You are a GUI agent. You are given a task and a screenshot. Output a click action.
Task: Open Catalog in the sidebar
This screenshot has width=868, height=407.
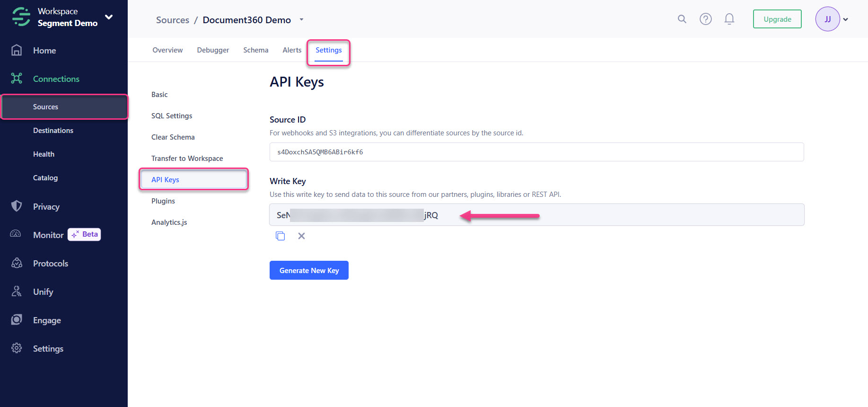45,178
